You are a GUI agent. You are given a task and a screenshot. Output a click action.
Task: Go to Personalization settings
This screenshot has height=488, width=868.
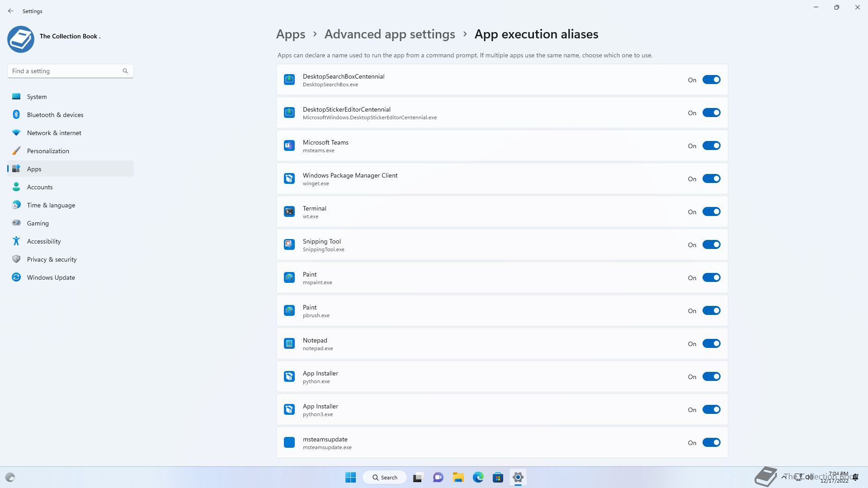tap(71, 151)
